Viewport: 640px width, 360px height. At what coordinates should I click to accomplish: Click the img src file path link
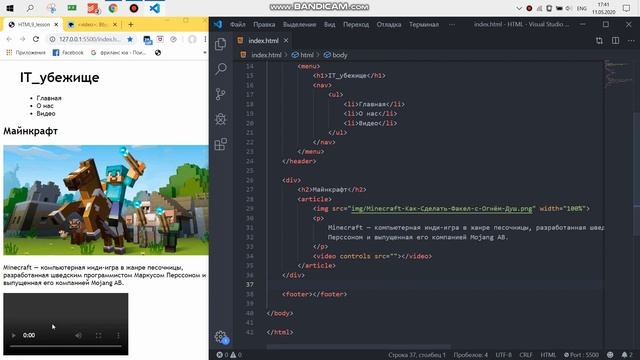(x=442, y=209)
